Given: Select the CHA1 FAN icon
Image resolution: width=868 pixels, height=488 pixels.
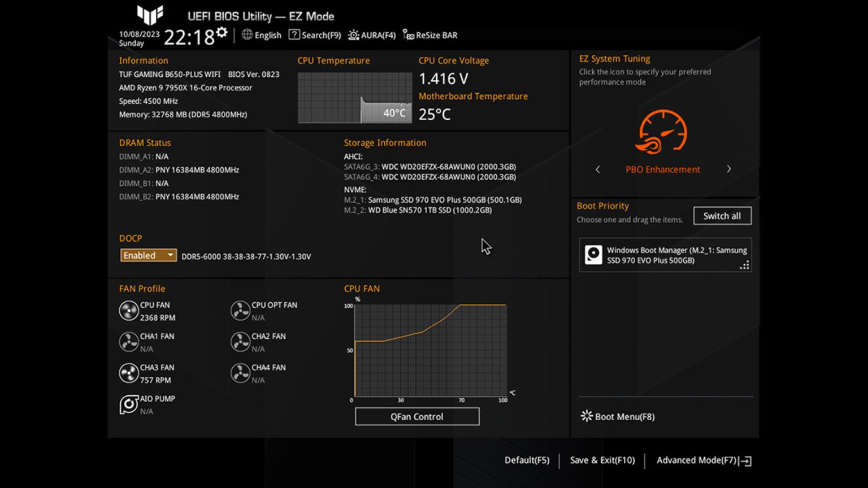Looking at the screenshot, I should (x=129, y=342).
